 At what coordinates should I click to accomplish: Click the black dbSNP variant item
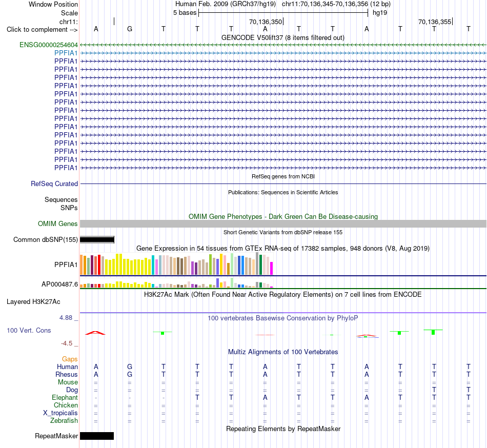point(97,240)
